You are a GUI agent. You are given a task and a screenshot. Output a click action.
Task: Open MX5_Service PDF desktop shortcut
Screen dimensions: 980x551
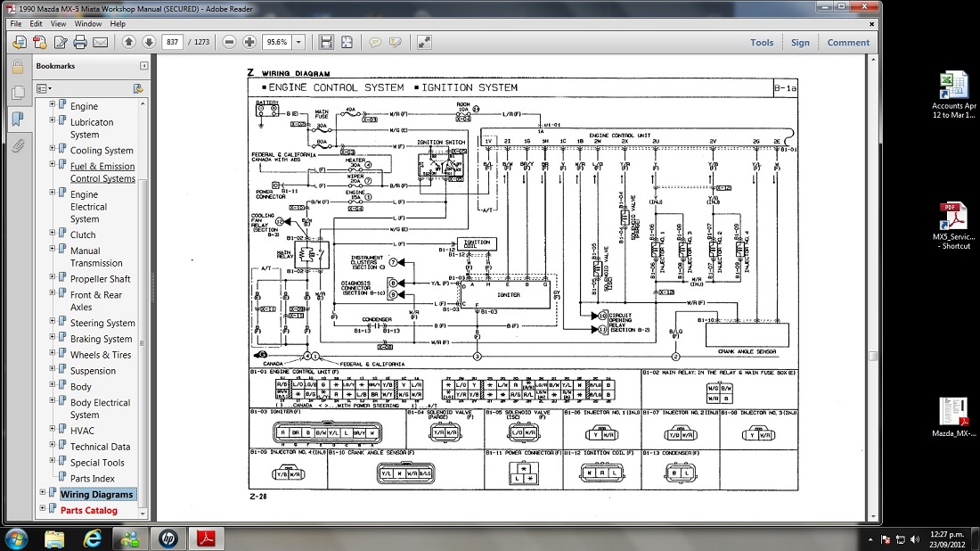pyautogui.click(x=953, y=226)
